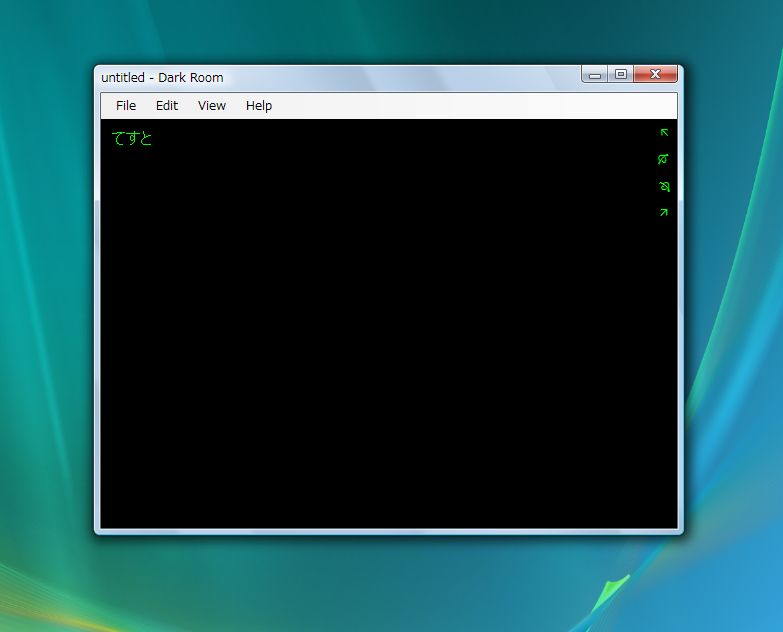Click inside the black text editing area

389,323
